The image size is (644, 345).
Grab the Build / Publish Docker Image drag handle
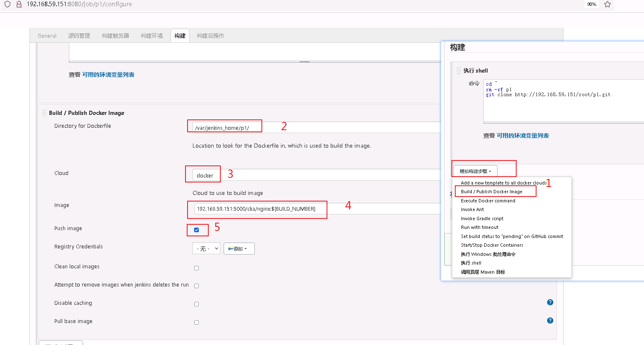coord(44,113)
